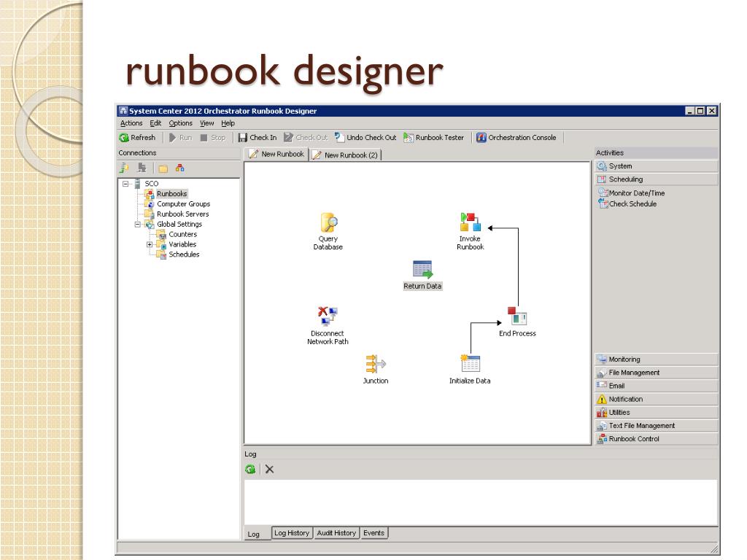This screenshot has height=560, width=747.
Task: Switch to the New Runbook (2) tab
Action: pos(345,155)
